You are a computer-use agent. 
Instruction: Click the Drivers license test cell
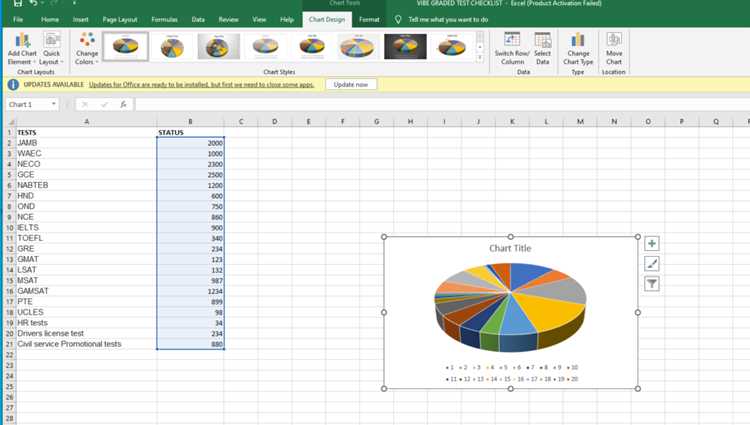tap(87, 333)
